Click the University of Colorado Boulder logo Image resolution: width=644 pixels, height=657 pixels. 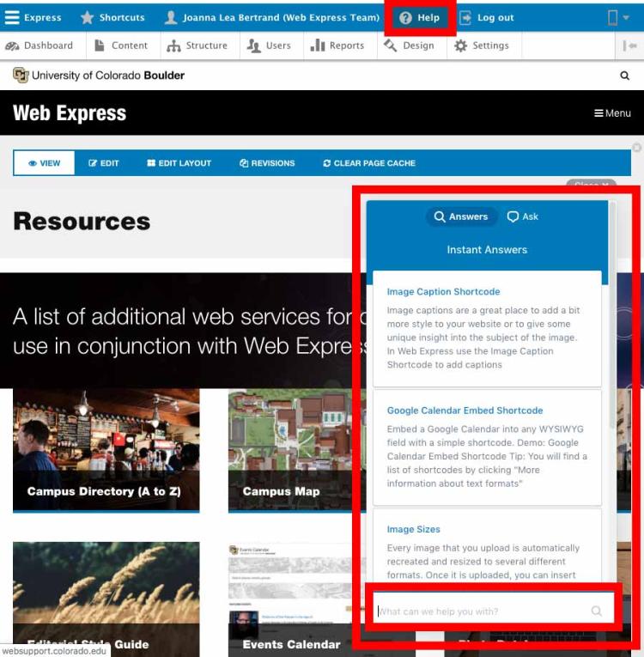click(x=99, y=76)
